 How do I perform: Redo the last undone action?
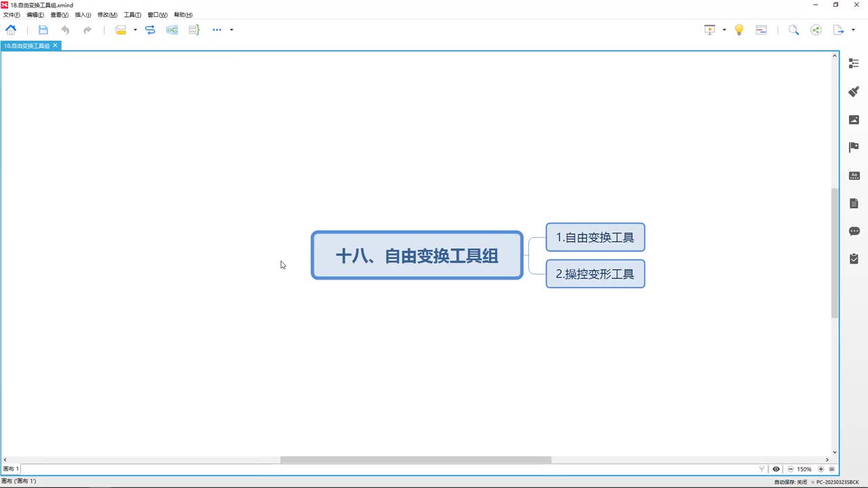87,30
